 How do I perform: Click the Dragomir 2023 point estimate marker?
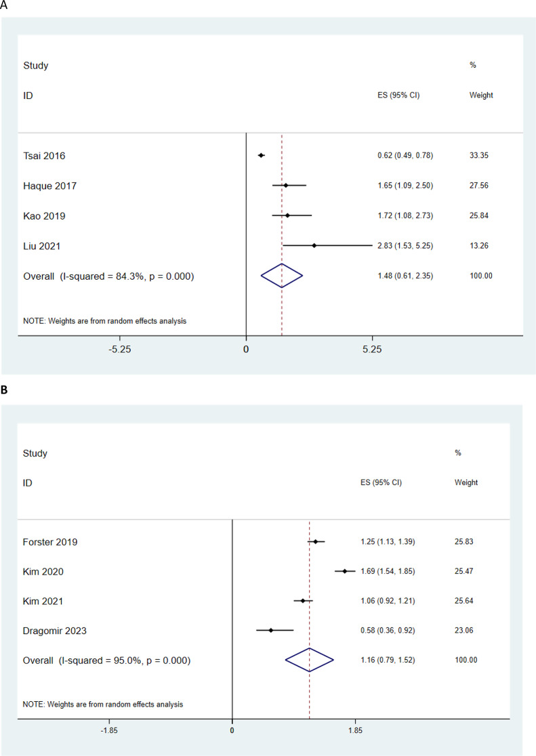(270, 630)
